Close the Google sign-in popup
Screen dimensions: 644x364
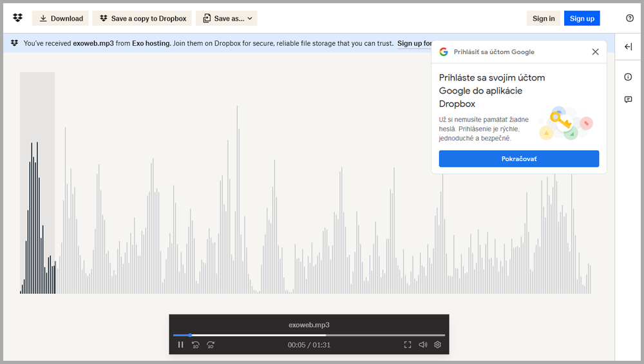pos(595,52)
